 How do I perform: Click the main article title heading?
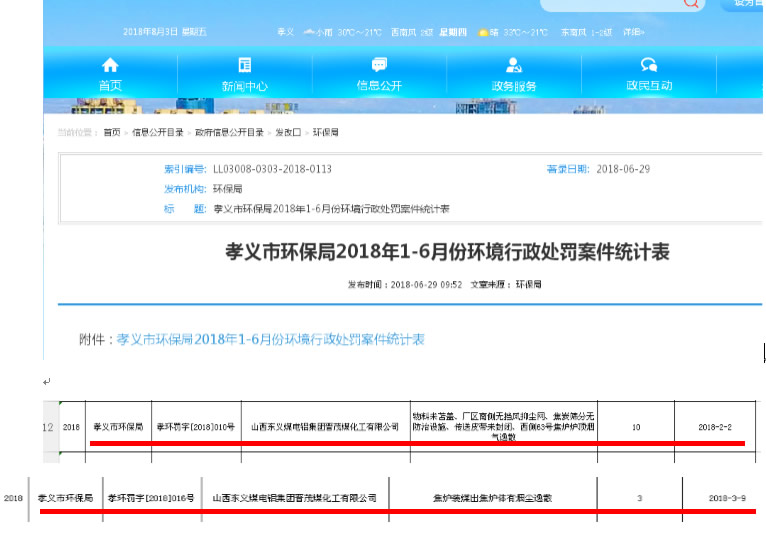[447, 252]
